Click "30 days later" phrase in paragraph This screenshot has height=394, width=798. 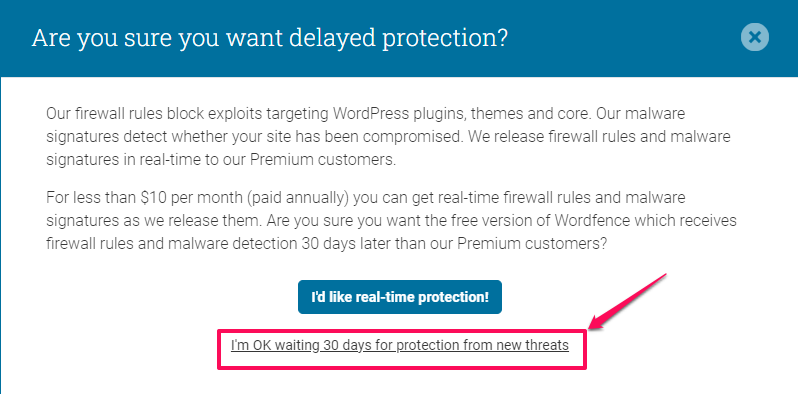click(x=345, y=244)
